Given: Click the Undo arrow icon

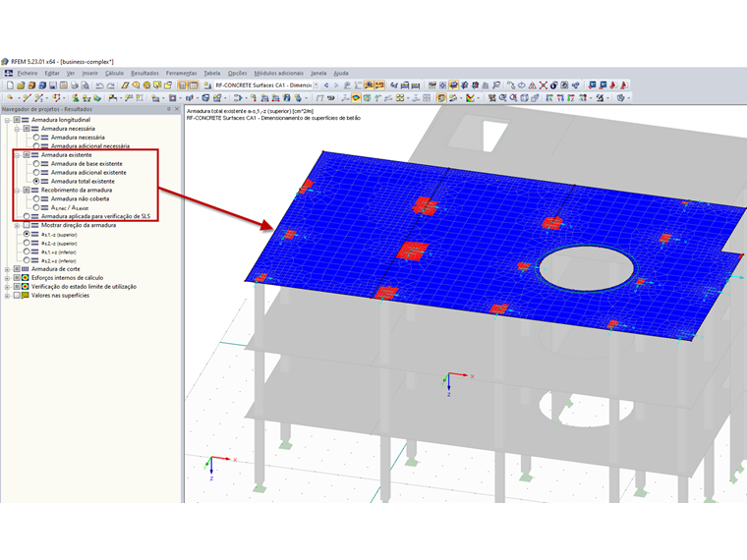Looking at the screenshot, I should coord(99,85).
